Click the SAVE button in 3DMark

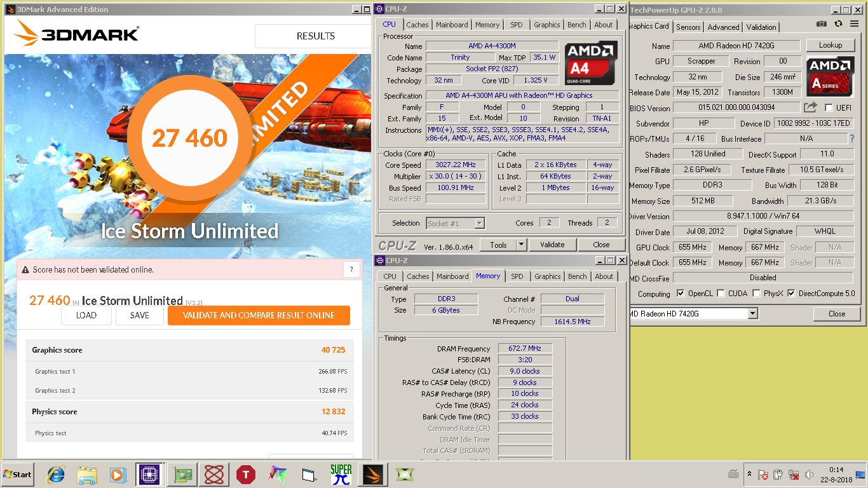(140, 315)
